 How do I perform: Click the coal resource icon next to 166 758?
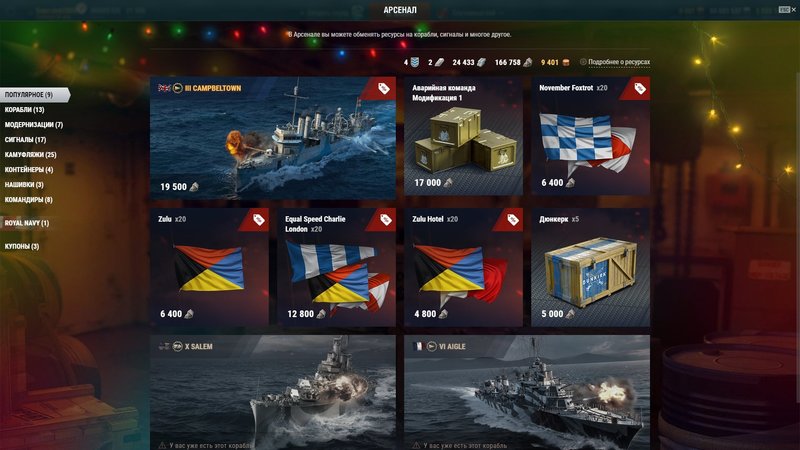528,62
